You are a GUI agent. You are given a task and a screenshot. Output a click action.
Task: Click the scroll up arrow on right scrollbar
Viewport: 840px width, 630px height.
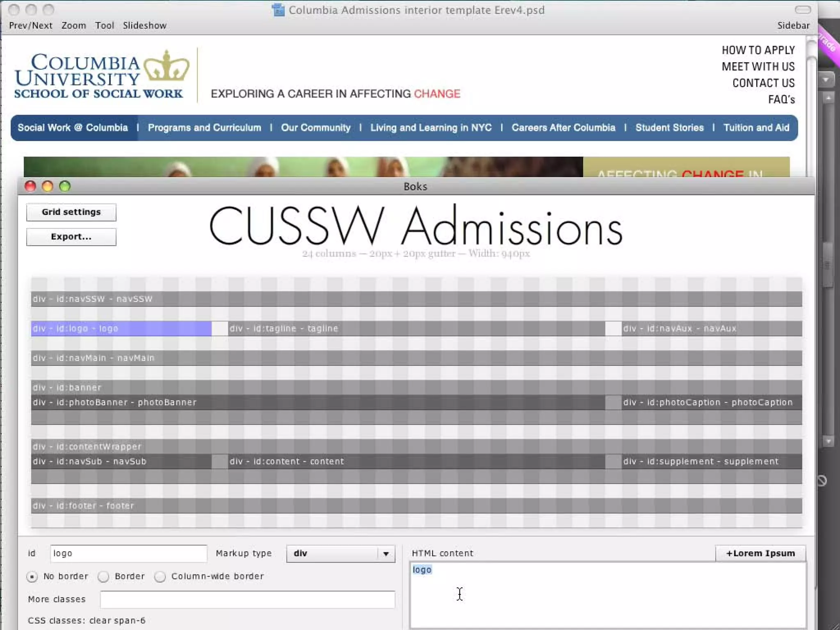[x=829, y=98]
